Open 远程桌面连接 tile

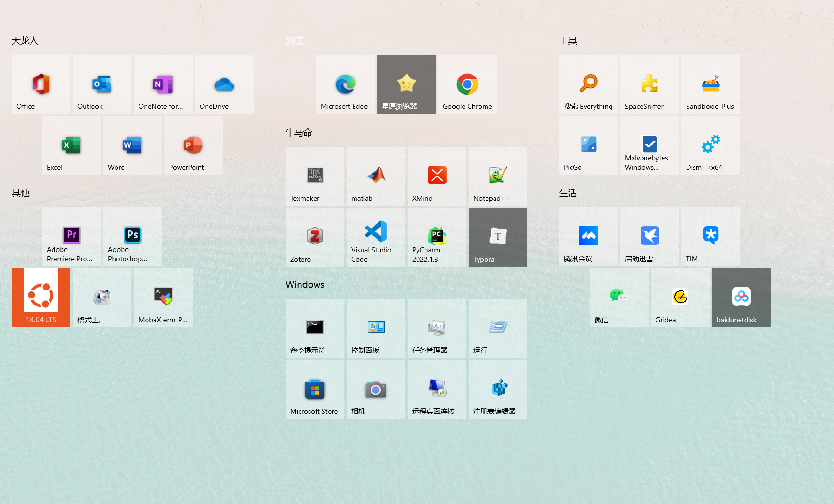click(x=437, y=389)
